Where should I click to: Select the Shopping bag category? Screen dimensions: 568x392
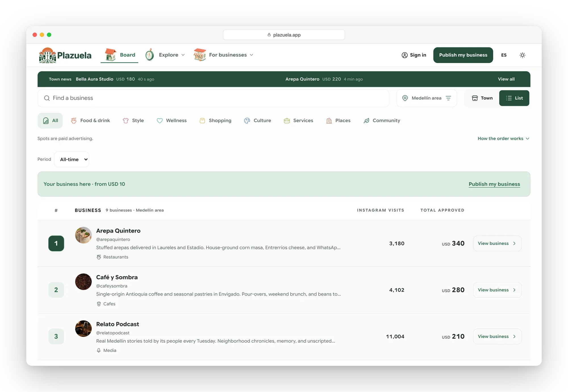pos(215,121)
